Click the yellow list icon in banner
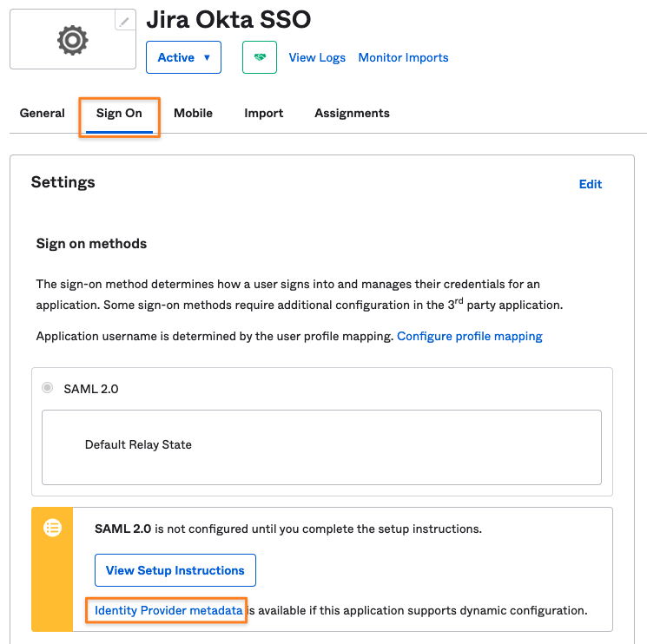The width and height of the screenshot is (647, 644). [52, 528]
